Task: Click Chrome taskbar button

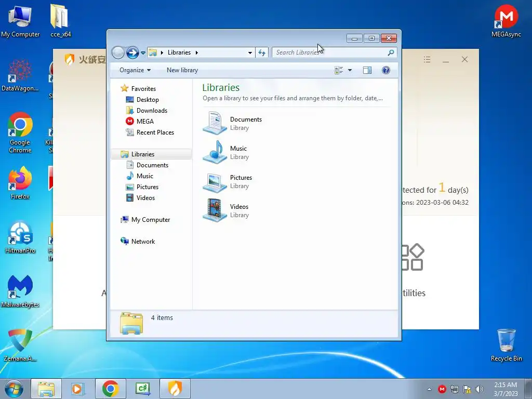Action: 111,389
